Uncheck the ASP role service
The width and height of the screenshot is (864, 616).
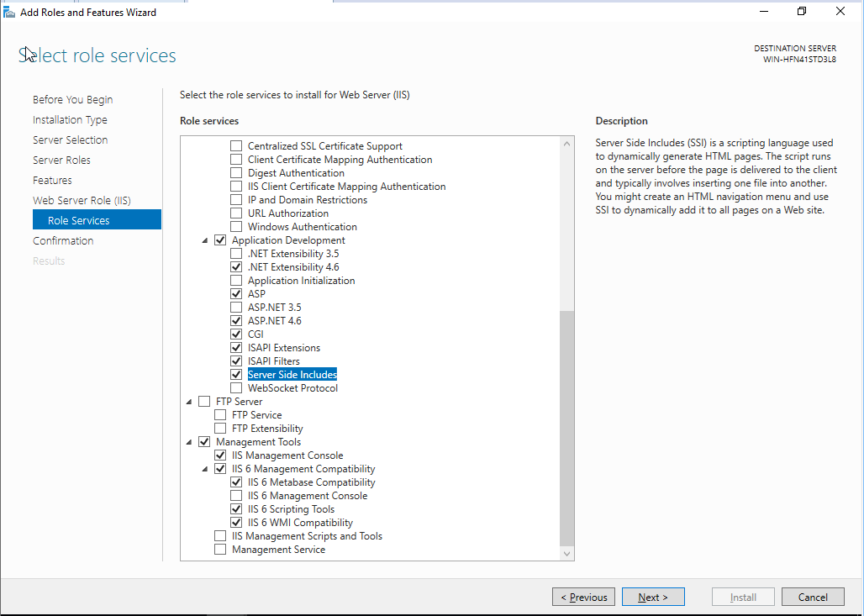tap(236, 293)
